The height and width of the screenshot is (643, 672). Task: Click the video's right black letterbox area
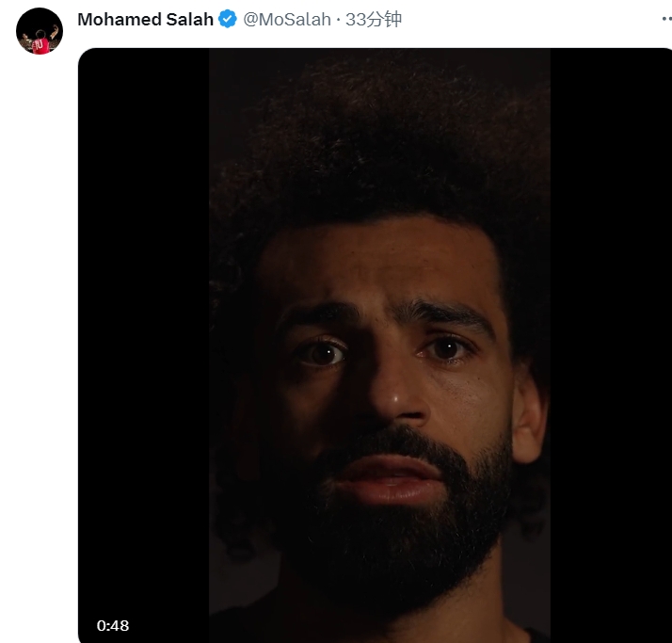pyautogui.click(x=611, y=346)
